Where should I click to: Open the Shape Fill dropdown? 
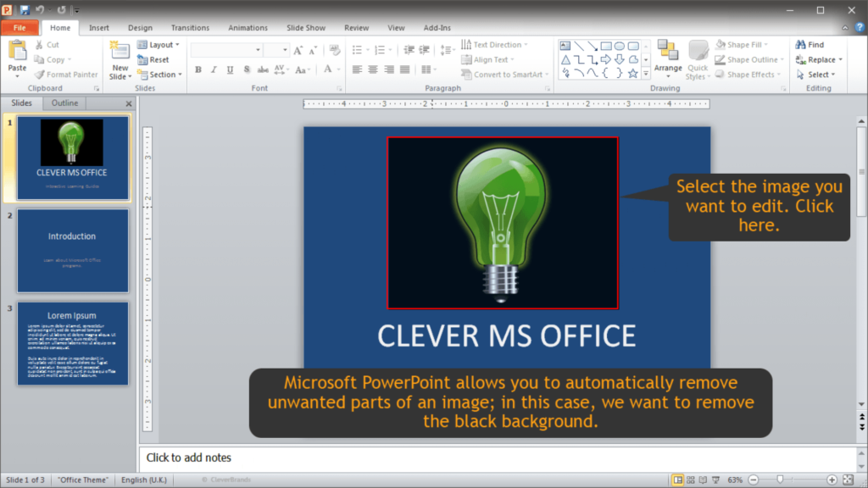tap(741, 45)
